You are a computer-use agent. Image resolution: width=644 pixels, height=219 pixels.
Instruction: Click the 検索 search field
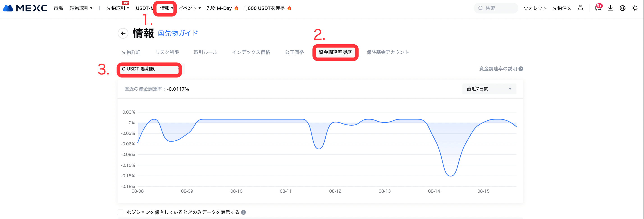pyautogui.click(x=496, y=8)
